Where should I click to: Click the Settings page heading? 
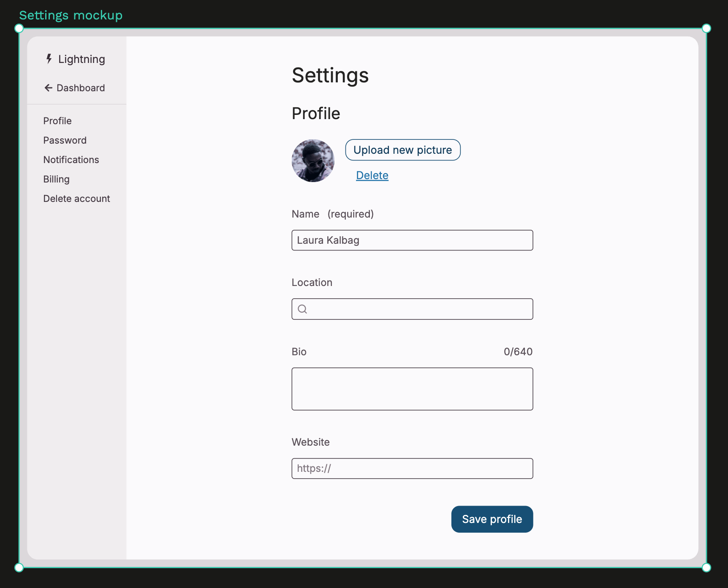(330, 76)
